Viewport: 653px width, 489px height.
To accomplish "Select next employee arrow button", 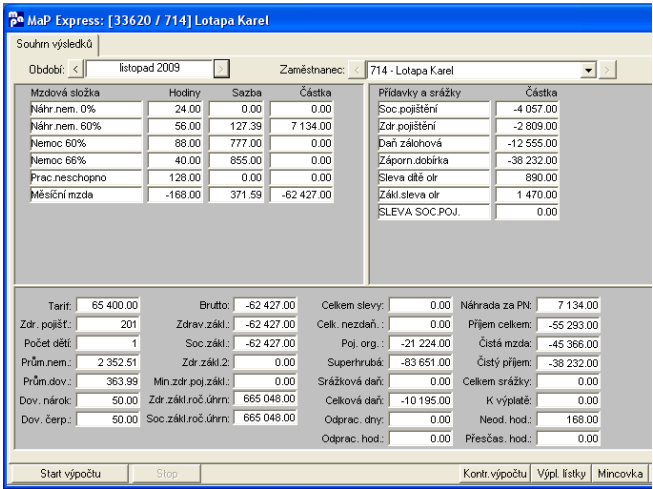I will 607,70.
